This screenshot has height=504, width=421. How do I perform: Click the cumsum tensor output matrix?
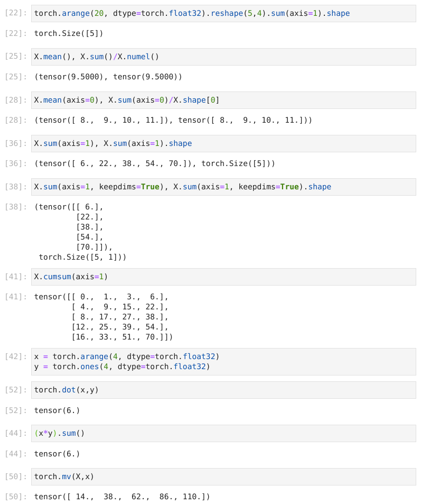click(x=104, y=317)
